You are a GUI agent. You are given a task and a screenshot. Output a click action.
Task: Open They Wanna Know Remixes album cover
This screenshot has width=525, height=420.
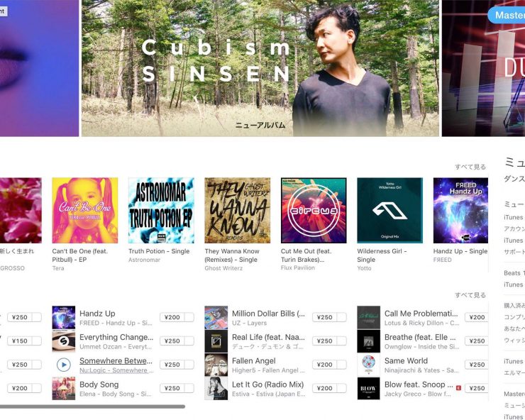pos(238,210)
